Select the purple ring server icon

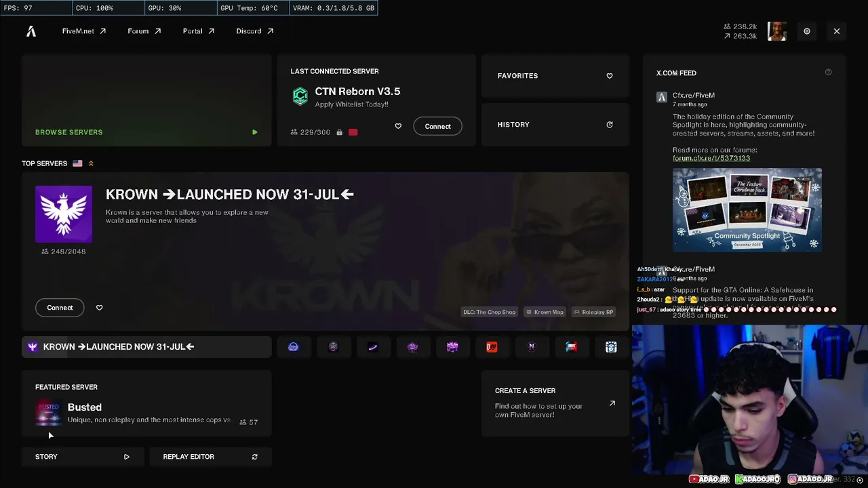[373, 347]
